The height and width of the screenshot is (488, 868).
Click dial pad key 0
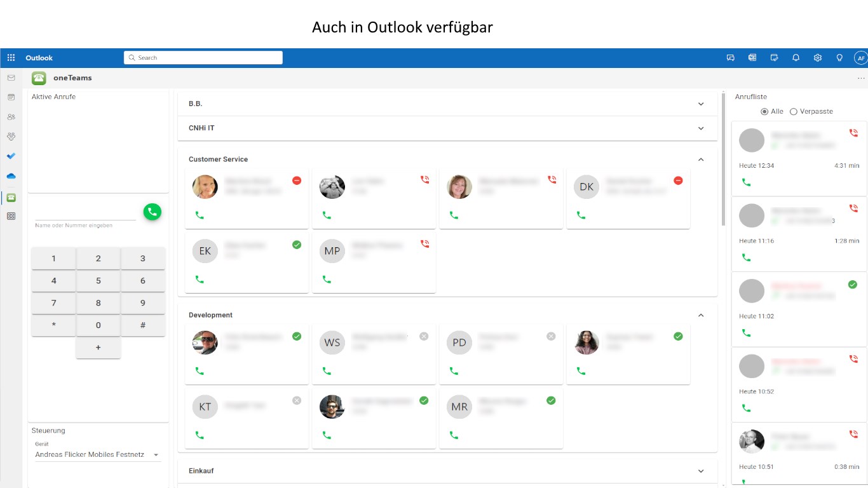[x=98, y=325]
